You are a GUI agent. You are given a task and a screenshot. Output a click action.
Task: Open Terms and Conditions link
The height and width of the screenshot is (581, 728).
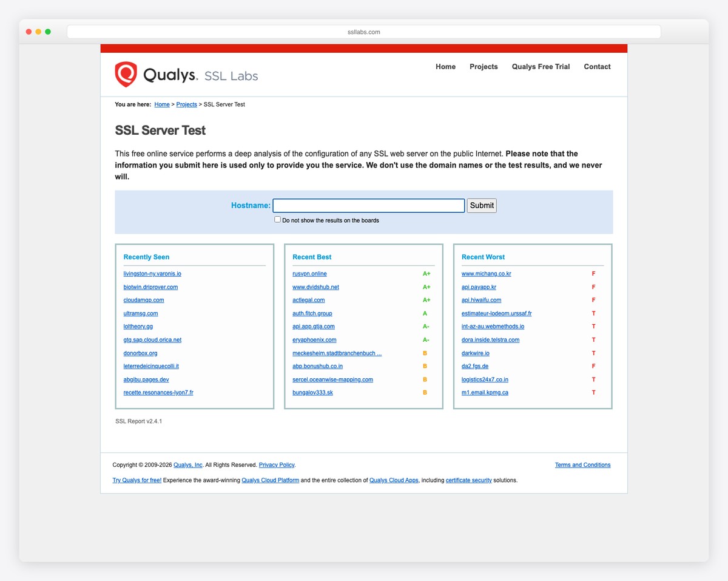[582, 465]
